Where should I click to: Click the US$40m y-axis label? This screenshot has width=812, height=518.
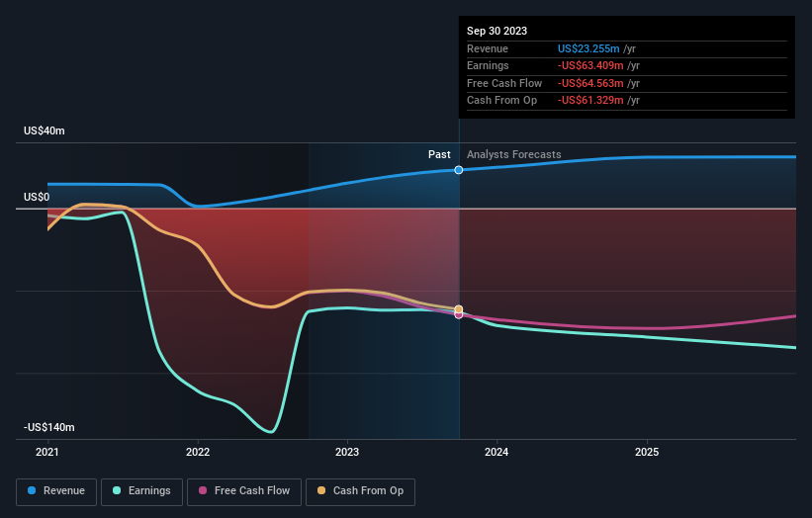click(x=45, y=130)
